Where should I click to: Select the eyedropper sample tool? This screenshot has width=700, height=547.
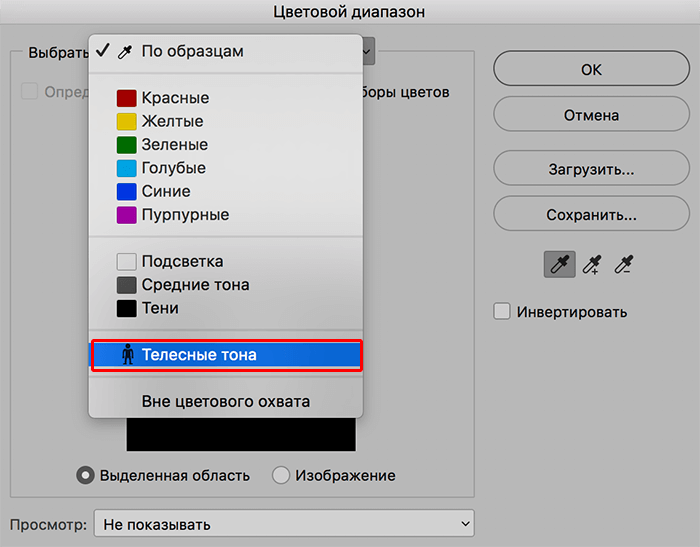(x=559, y=264)
